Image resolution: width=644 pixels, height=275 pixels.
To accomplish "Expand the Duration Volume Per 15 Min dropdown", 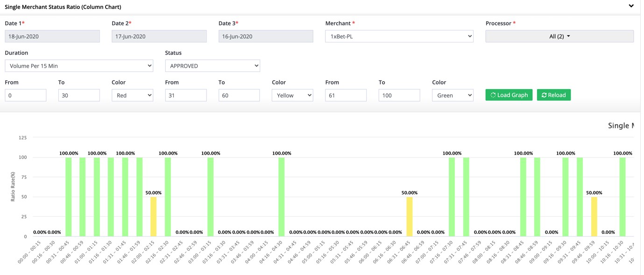I will [79, 66].
